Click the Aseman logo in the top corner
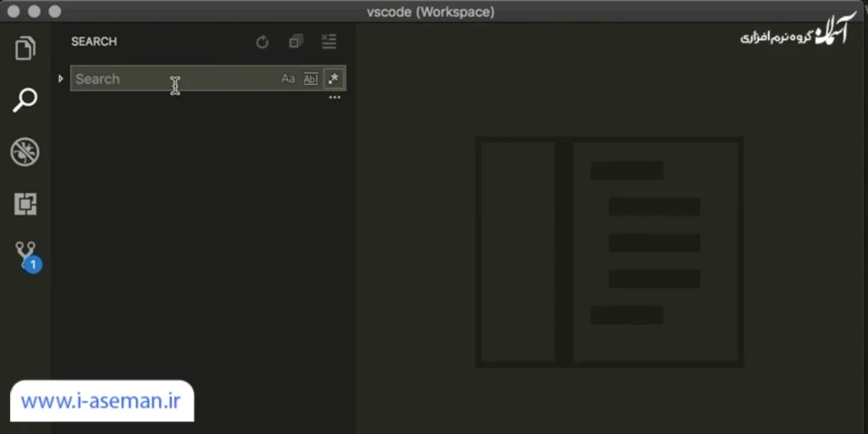The height and width of the screenshot is (434, 868). tap(798, 32)
